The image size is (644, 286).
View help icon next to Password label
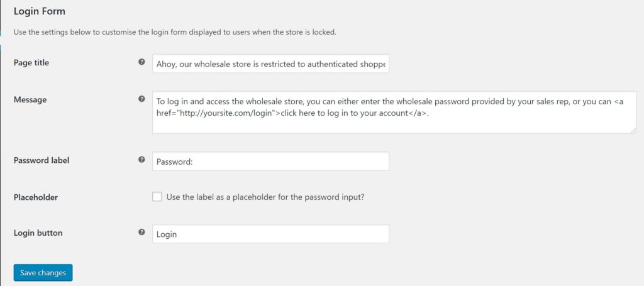coord(142,160)
